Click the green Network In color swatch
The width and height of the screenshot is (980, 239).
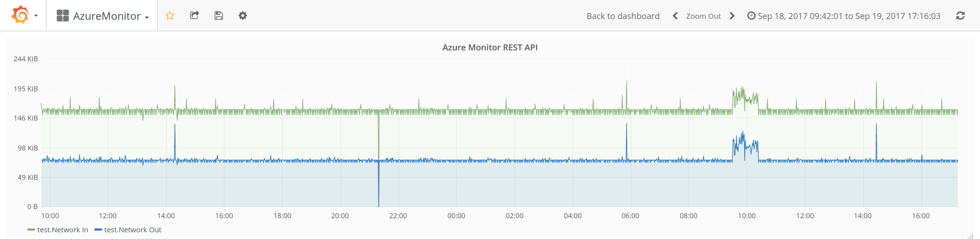pos(31,230)
